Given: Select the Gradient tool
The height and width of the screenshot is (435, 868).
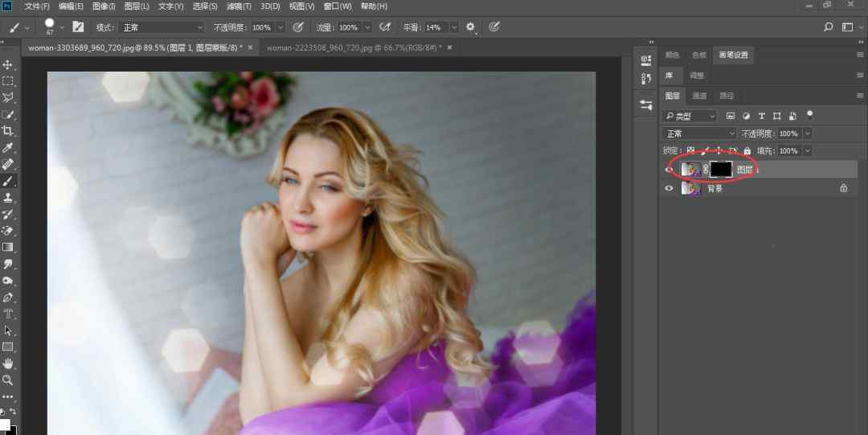Looking at the screenshot, I should [8, 248].
